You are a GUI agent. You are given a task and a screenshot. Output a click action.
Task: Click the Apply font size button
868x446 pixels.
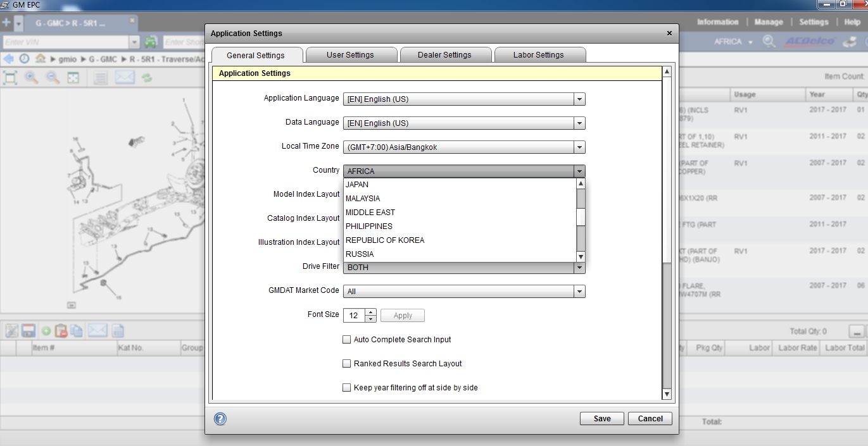point(403,316)
